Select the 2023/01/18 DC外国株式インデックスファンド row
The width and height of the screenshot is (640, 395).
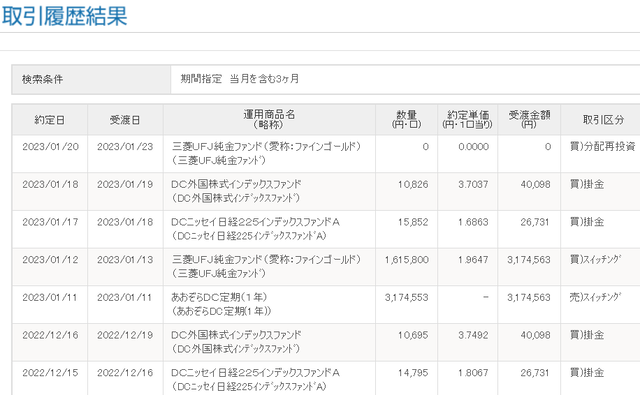326,191
